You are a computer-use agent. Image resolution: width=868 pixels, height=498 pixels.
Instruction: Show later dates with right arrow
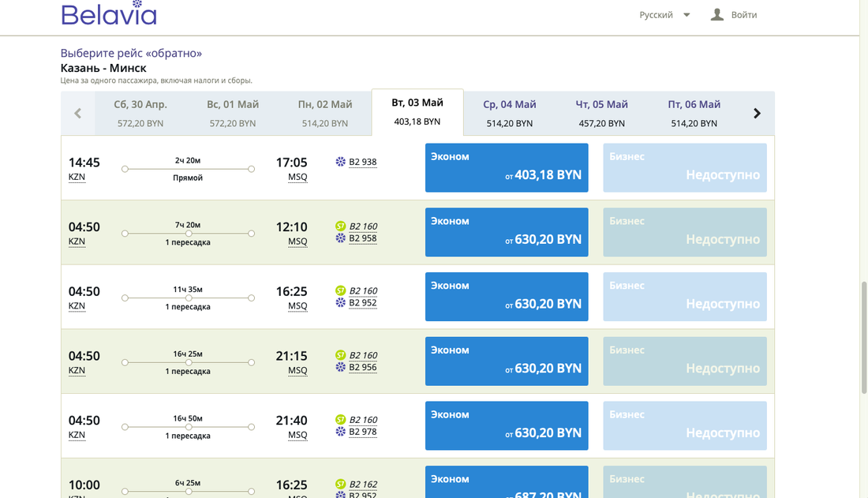point(757,114)
